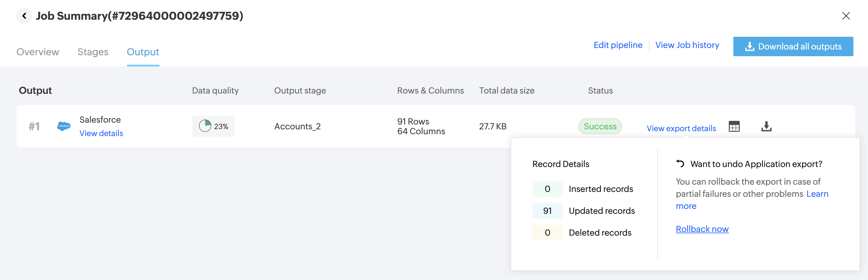The image size is (868, 280).
Task: Click the back arrow beside Job Summary
Action: point(24,16)
